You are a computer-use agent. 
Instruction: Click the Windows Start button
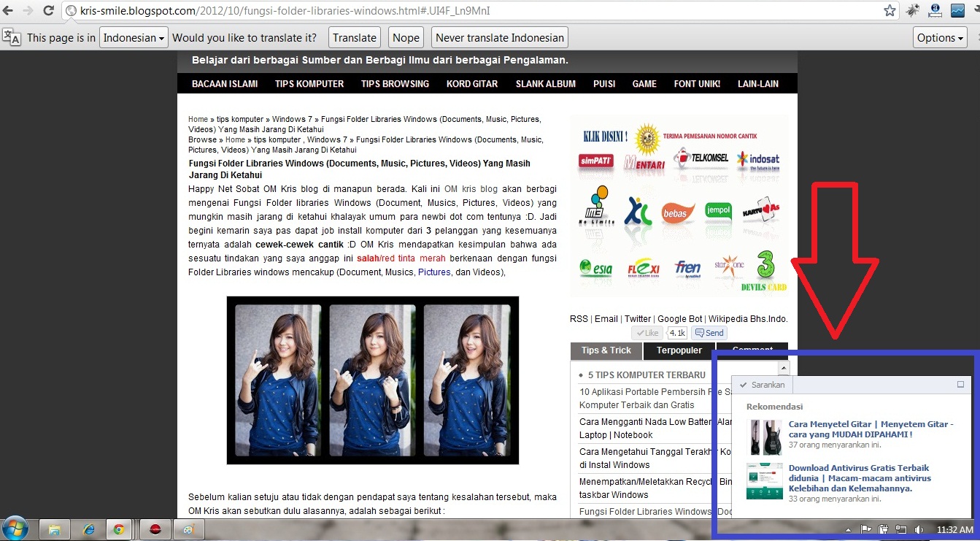(15, 529)
